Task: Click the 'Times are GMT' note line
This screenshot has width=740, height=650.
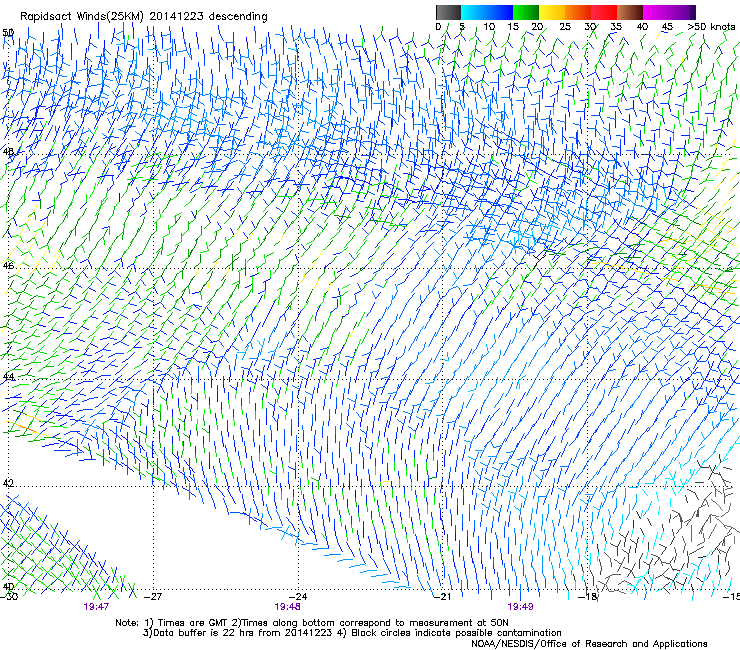Action: point(312,623)
